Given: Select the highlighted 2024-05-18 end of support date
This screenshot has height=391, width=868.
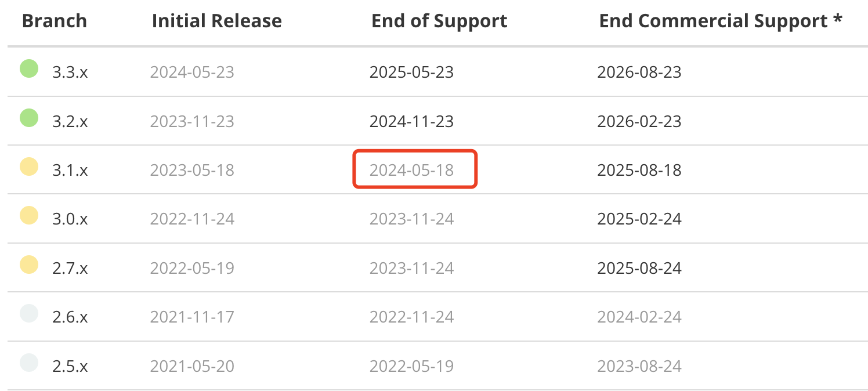Looking at the screenshot, I should click(412, 170).
